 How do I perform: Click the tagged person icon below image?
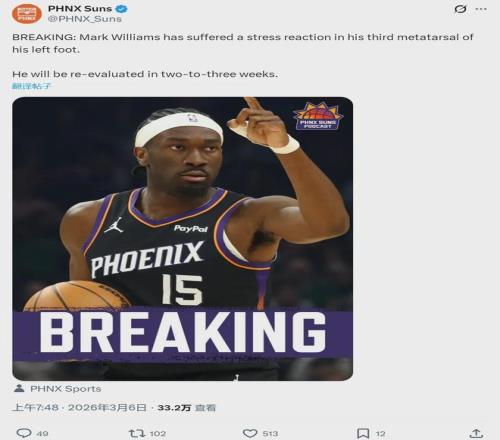click(x=19, y=388)
